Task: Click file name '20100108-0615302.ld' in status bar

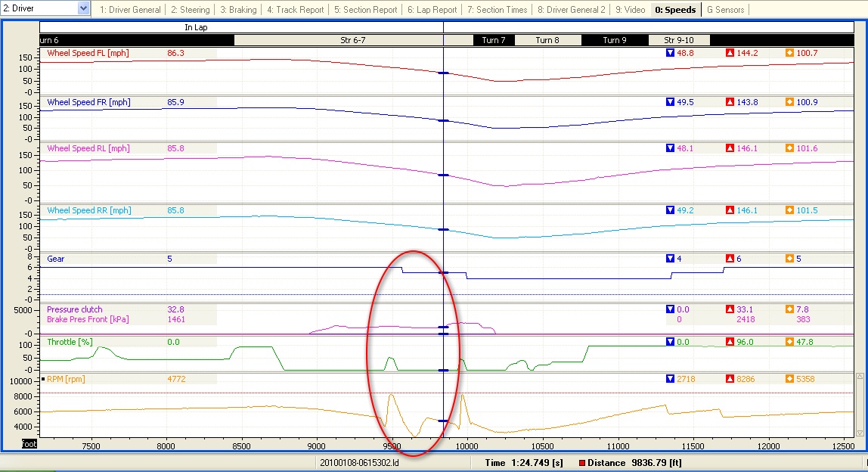Action: 359,463
